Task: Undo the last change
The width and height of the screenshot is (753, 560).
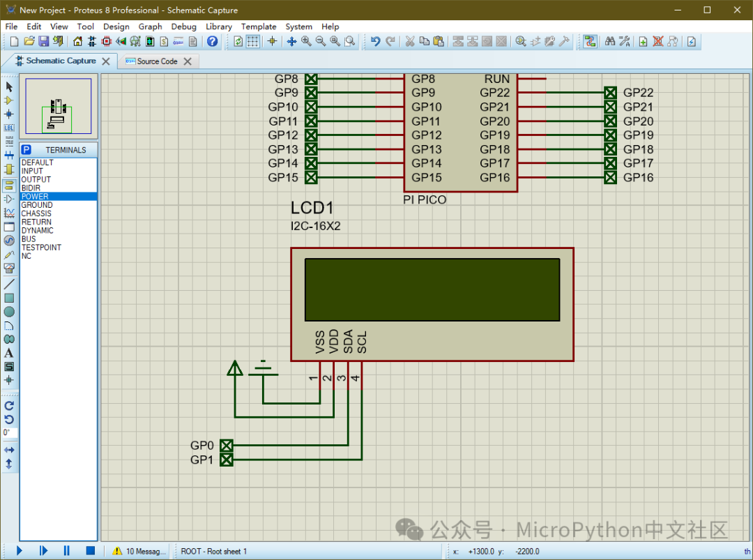Action: [x=376, y=42]
